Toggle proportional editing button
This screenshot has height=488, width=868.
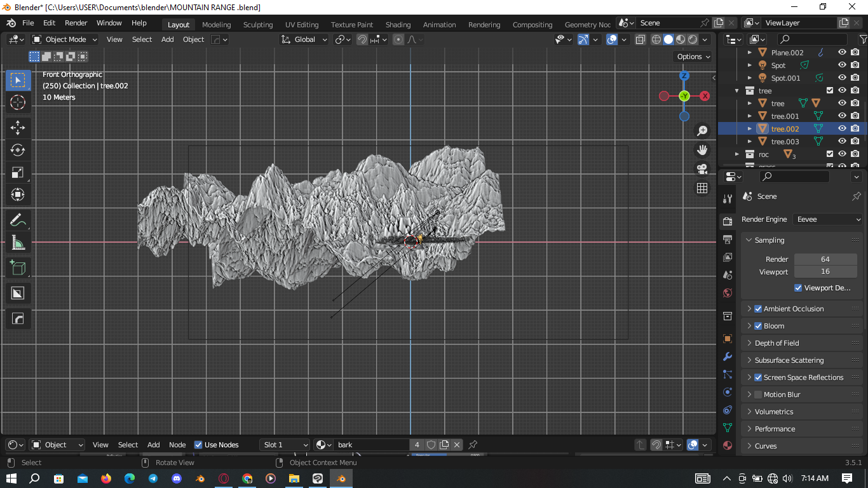(x=398, y=39)
